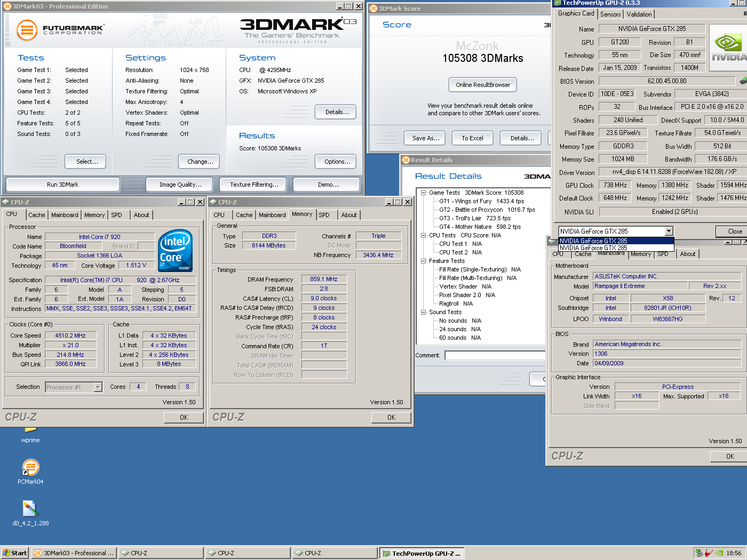The image size is (747, 560).
Task: Click the NVIDIA logo in GPU-Z
Action: [729, 47]
